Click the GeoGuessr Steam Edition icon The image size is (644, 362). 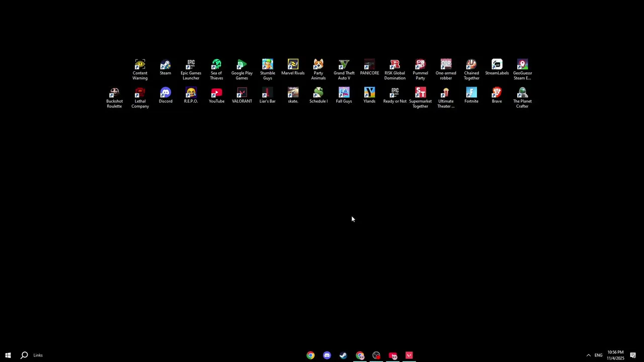pyautogui.click(x=522, y=69)
